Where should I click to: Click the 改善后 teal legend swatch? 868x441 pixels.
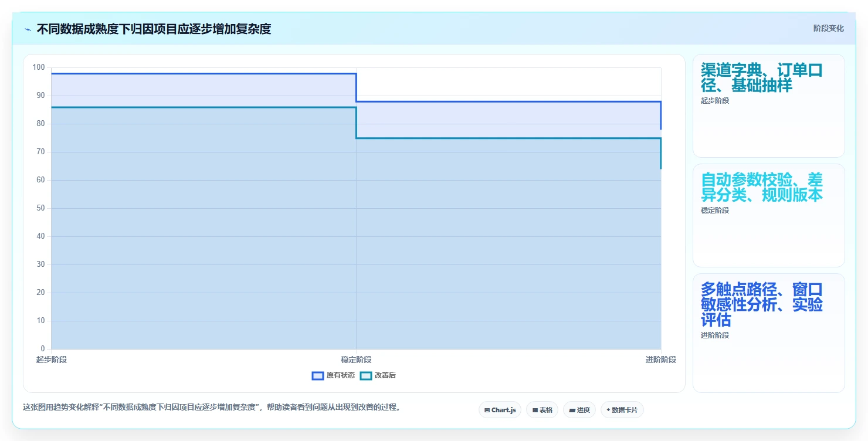(x=366, y=375)
